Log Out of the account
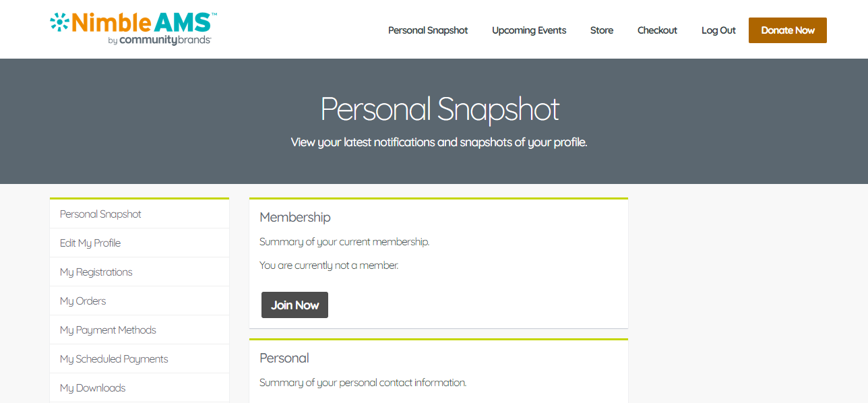Viewport: 868px width, 403px height. pyautogui.click(x=718, y=30)
